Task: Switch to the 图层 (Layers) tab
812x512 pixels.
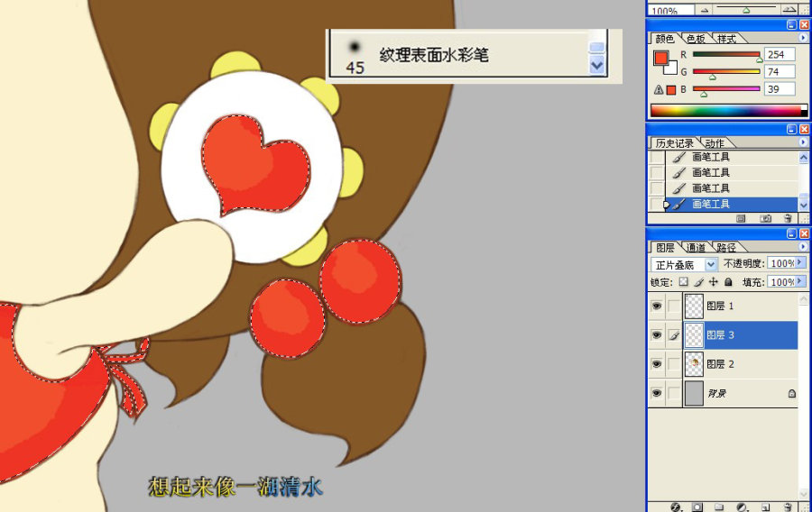Action: [x=665, y=248]
